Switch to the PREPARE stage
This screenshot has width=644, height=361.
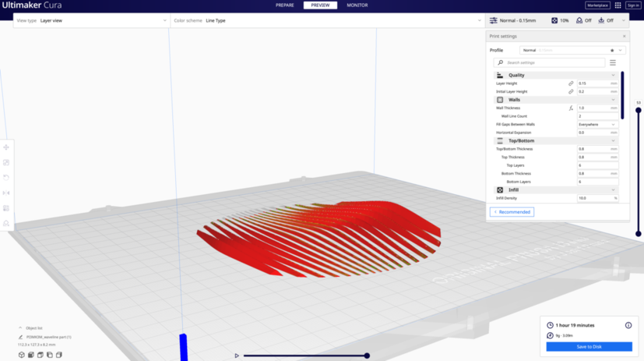point(285,5)
